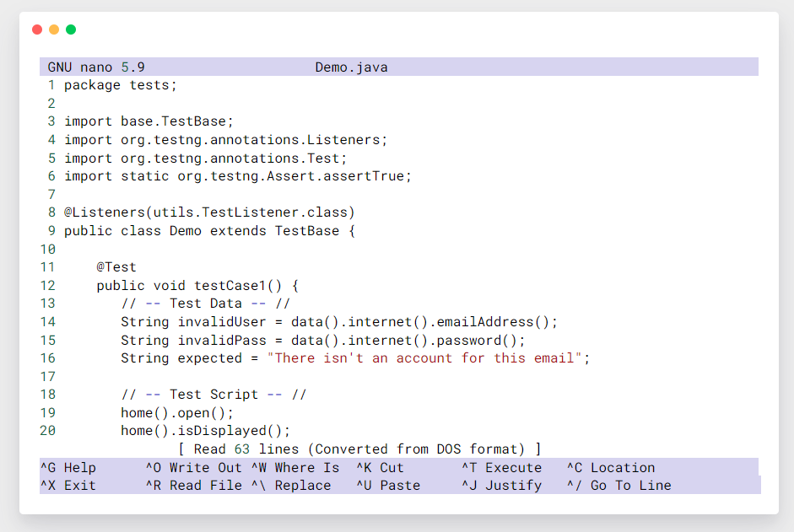
Task: Click the yellow minimize window dot
Action: pos(54,30)
